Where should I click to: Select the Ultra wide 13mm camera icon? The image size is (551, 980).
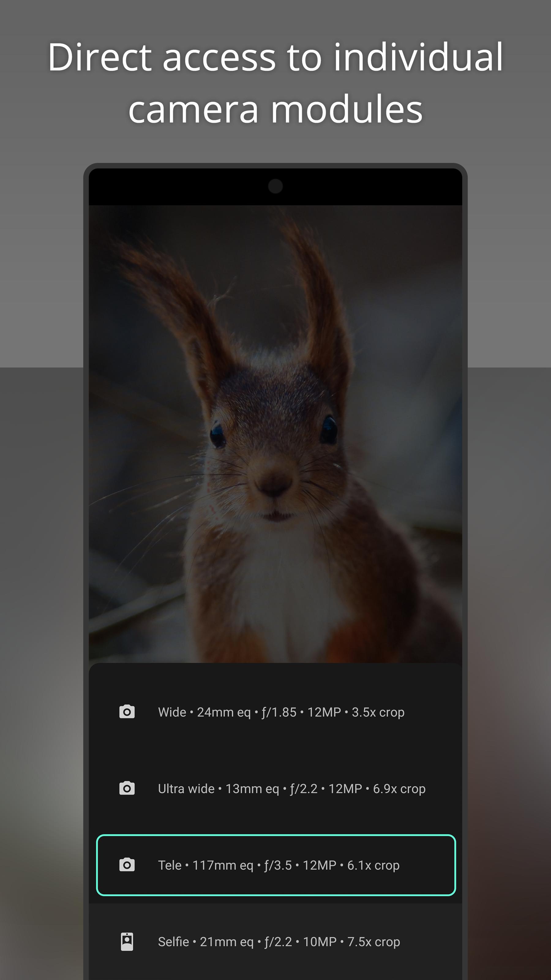[x=127, y=788]
